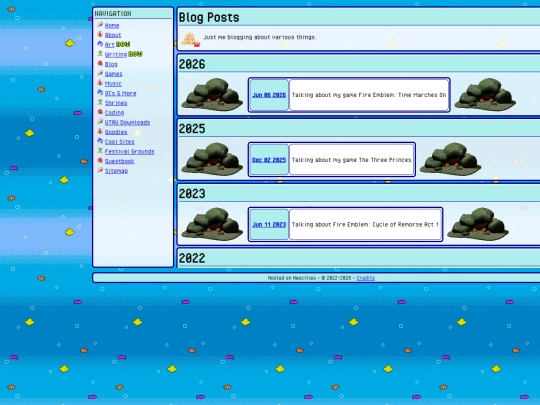
Task: Visit the Cool Sites link
Action: [x=119, y=142]
